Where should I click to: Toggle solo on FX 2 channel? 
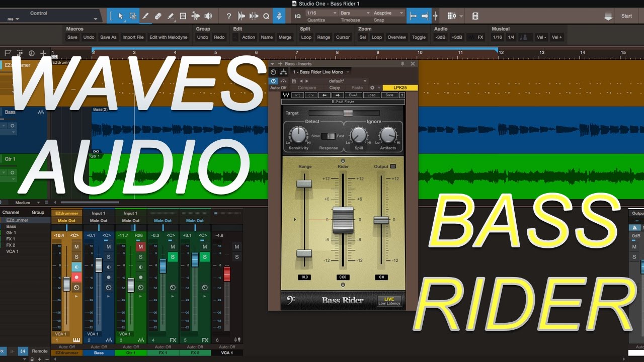[205, 257]
